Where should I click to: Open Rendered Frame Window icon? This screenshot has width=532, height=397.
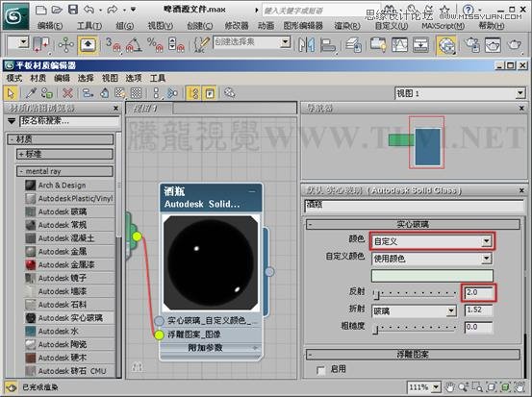(x=493, y=45)
